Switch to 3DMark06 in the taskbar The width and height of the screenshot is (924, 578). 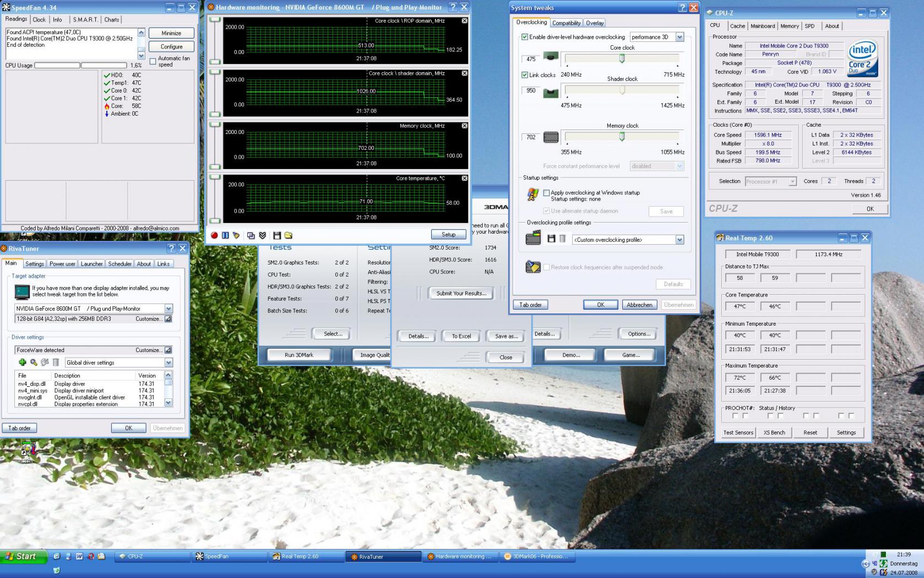[539, 557]
